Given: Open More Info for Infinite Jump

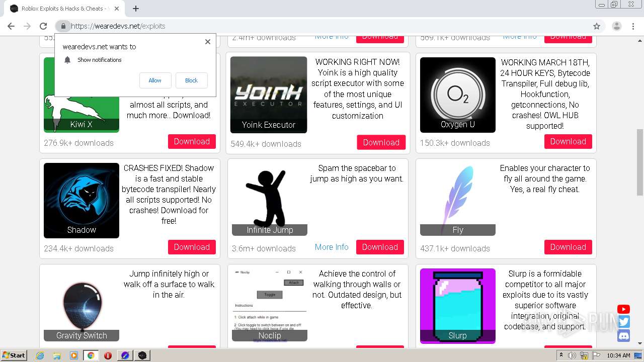Looking at the screenshot, I should pyautogui.click(x=332, y=247).
